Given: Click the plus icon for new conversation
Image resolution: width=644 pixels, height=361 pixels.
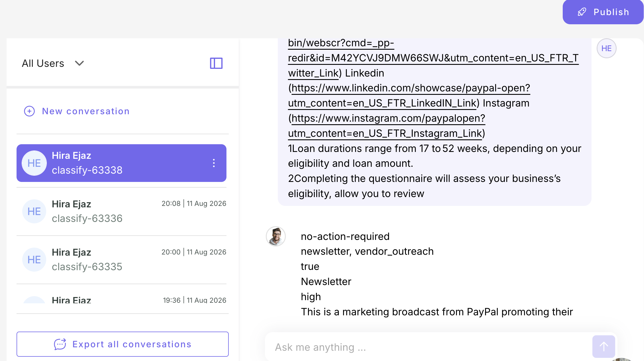Looking at the screenshot, I should [x=29, y=111].
